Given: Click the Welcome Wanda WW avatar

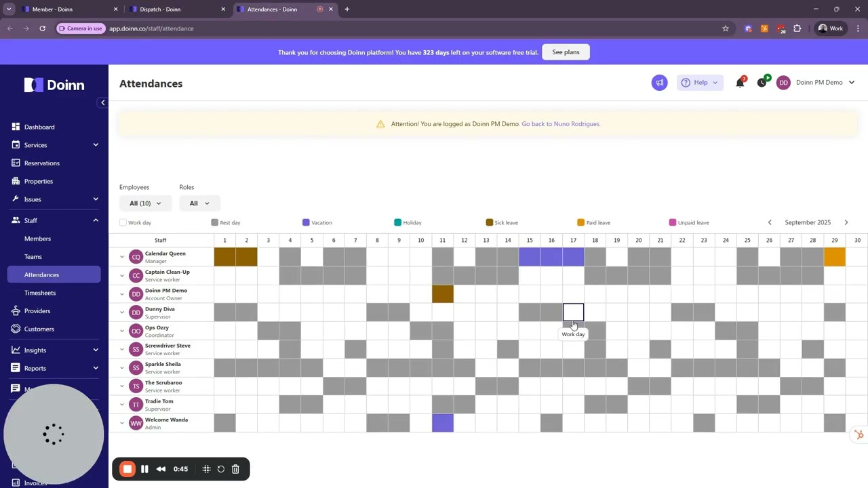Looking at the screenshot, I should tap(136, 423).
